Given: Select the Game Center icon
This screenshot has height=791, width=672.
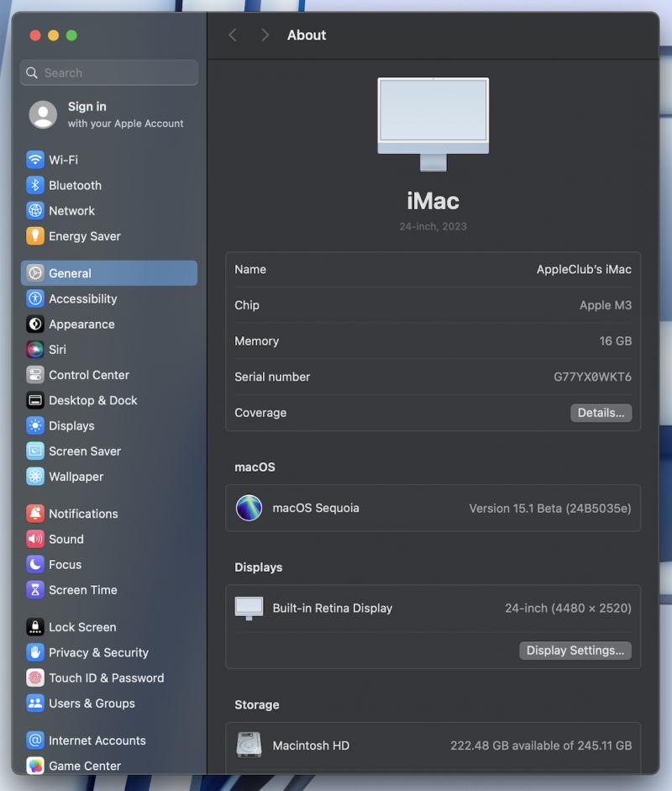Looking at the screenshot, I should pyautogui.click(x=35, y=766).
